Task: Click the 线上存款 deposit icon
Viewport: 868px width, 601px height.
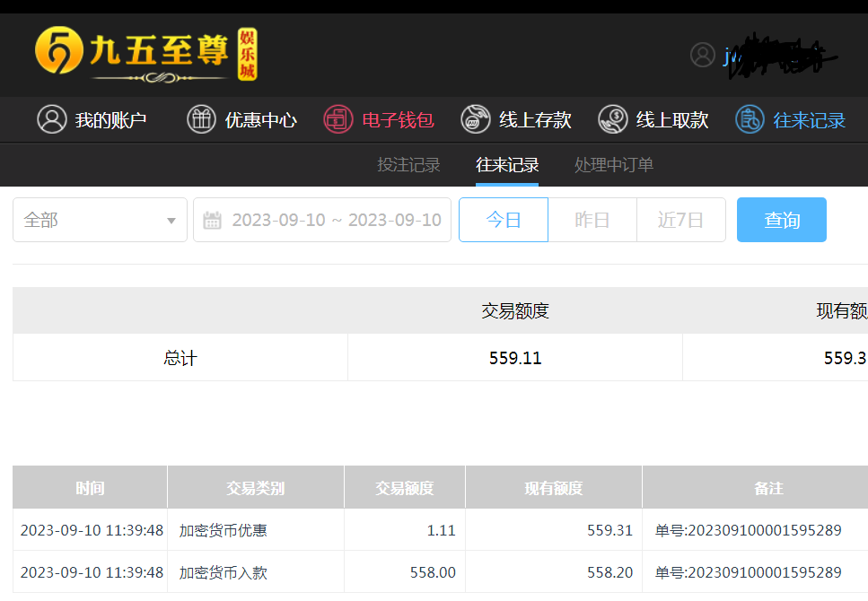Action: click(476, 119)
